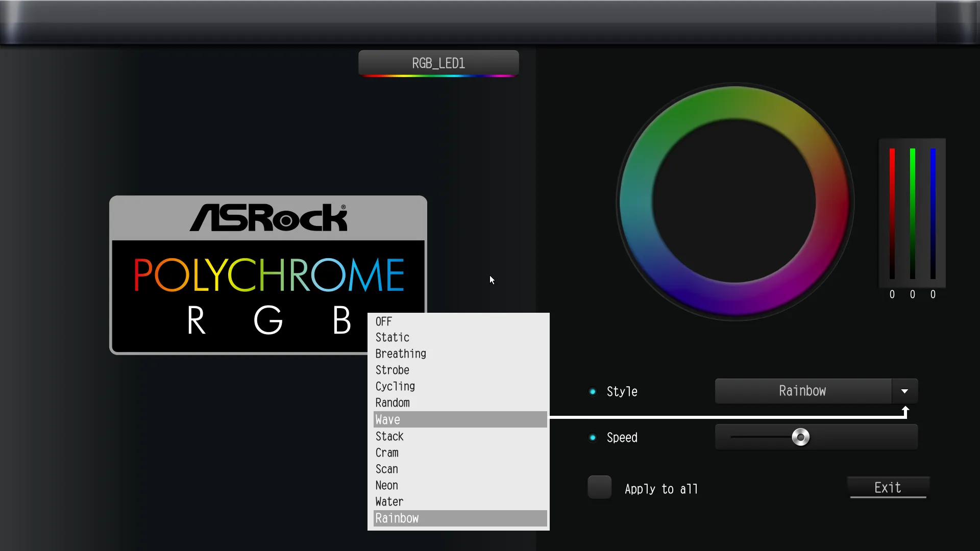Select Stack from style list
The width and height of the screenshot is (980, 551).
coord(460,436)
